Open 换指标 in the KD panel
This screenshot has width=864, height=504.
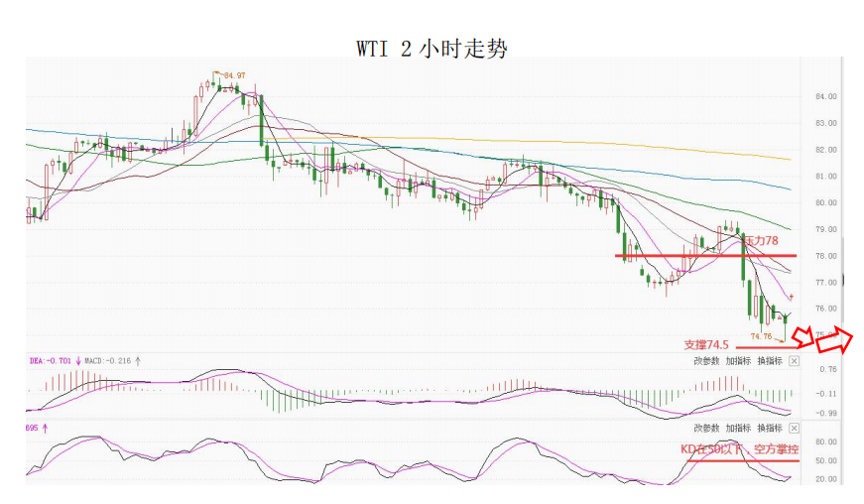[x=770, y=428]
